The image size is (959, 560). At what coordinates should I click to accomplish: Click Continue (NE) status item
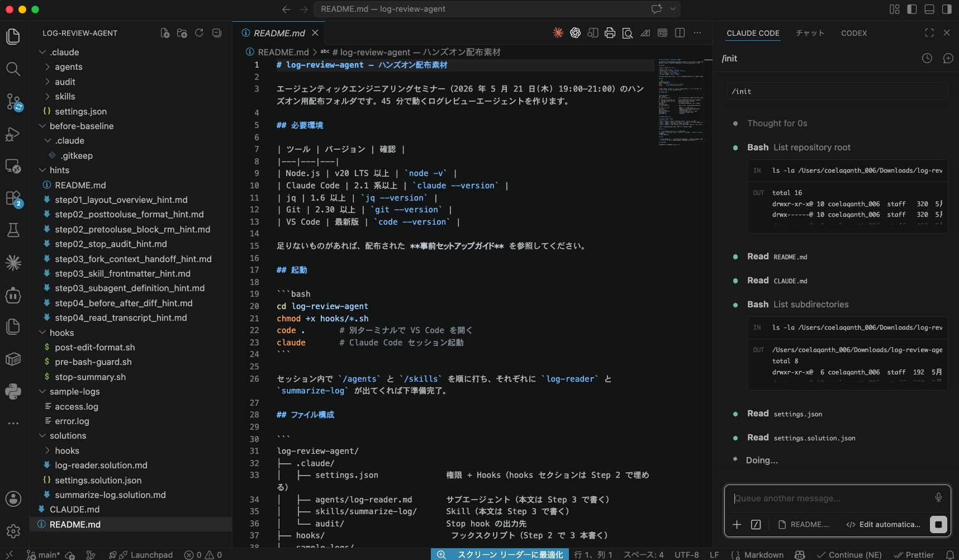tap(849, 554)
